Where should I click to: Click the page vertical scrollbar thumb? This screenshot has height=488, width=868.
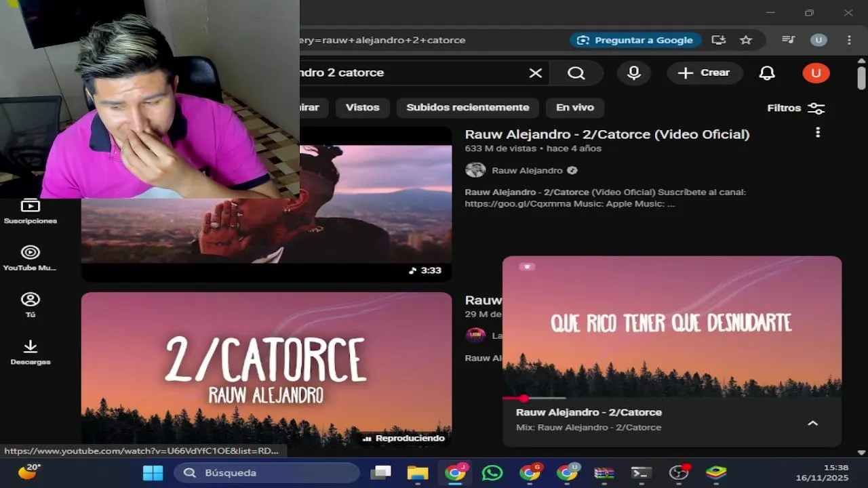[861, 78]
